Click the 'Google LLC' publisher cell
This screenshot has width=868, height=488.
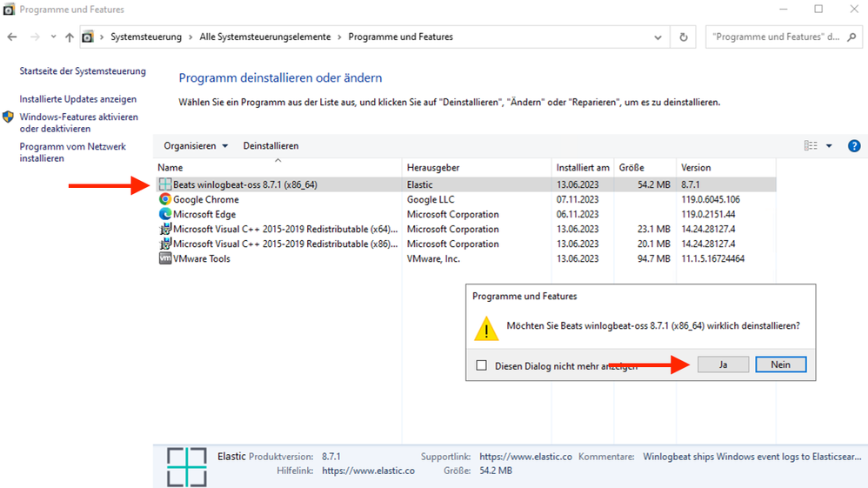tap(431, 199)
